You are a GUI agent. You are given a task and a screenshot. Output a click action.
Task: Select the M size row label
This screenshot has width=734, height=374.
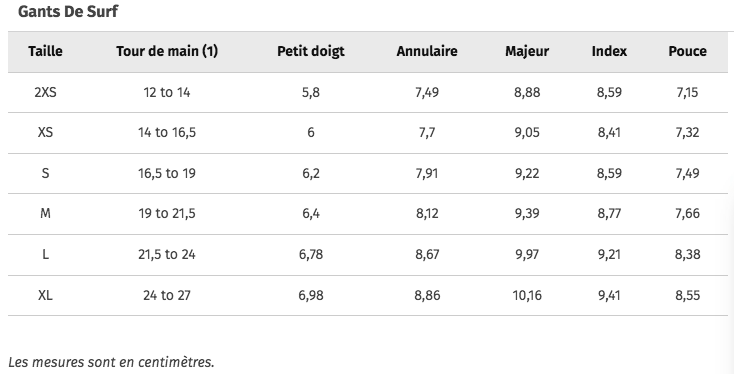[45, 213]
